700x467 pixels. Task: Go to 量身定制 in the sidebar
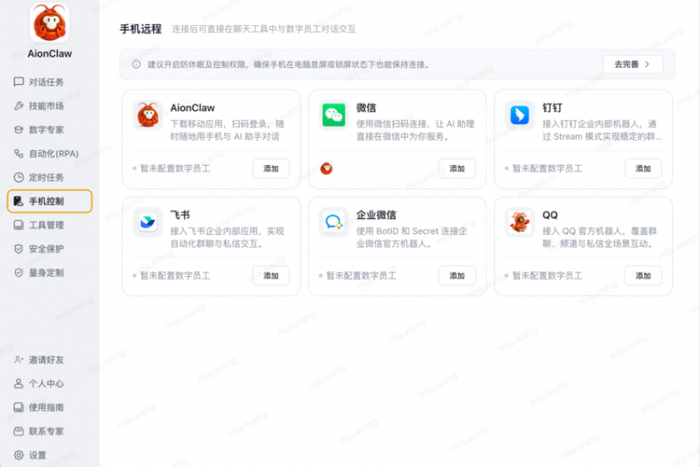(50, 272)
